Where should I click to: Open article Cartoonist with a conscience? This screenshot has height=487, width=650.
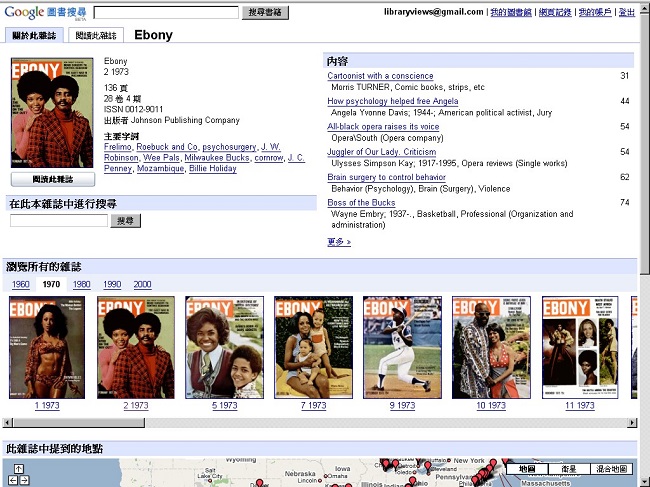point(380,76)
